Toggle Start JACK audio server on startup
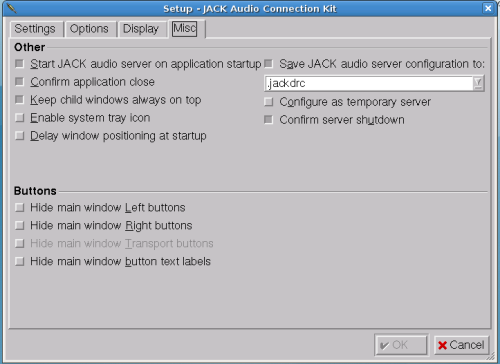Viewport: 500px width, 364px height. pyautogui.click(x=20, y=64)
